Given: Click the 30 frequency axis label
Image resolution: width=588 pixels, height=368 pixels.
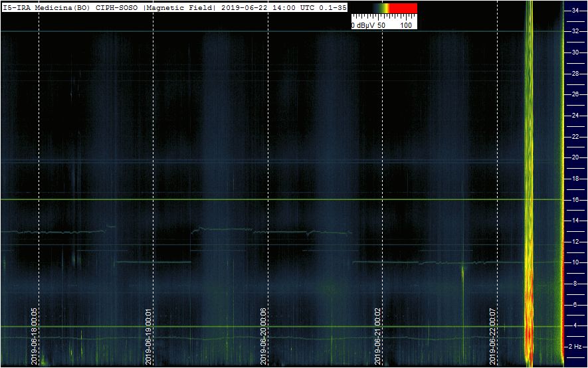Looking at the screenshot, I should pos(575,52).
